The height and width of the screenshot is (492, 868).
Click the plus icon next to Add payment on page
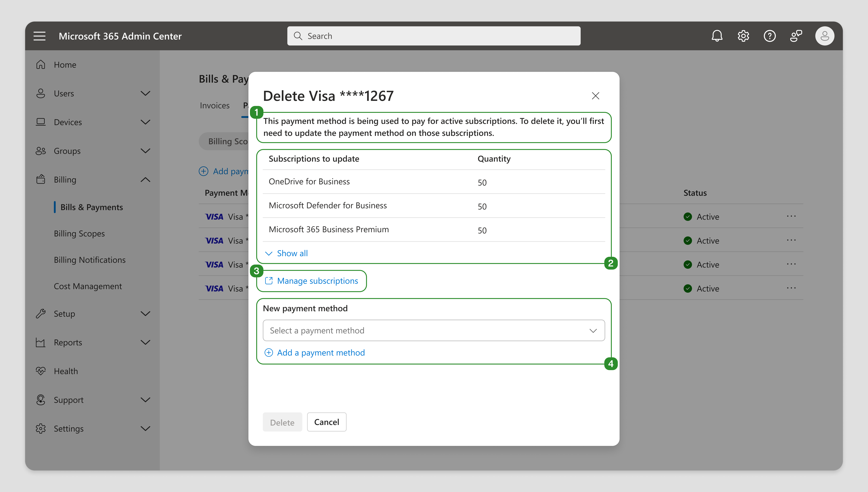(x=203, y=171)
